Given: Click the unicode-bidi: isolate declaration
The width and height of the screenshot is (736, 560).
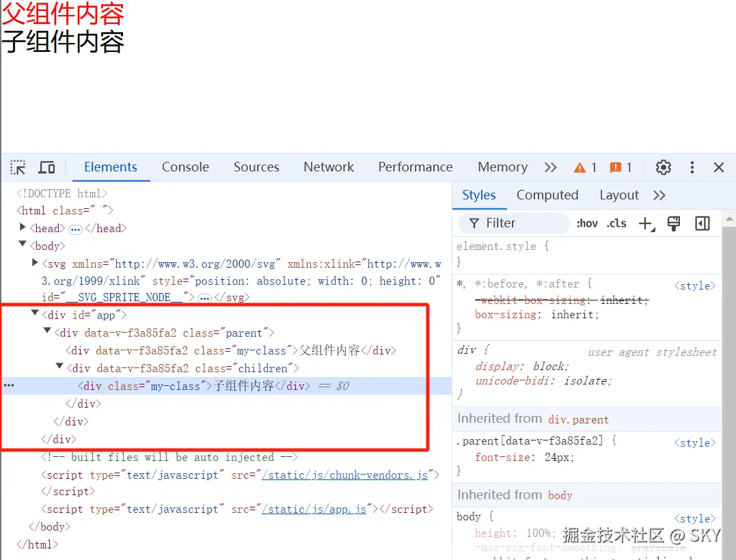Looking at the screenshot, I should point(543,381).
